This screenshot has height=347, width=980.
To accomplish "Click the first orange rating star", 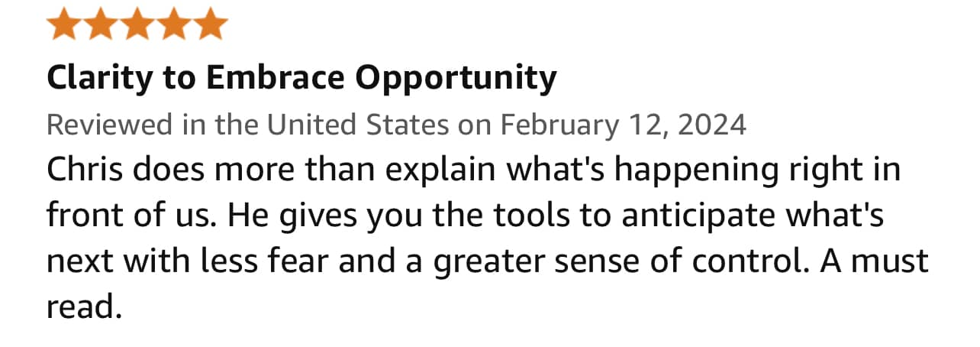I will tap(64, 24).
